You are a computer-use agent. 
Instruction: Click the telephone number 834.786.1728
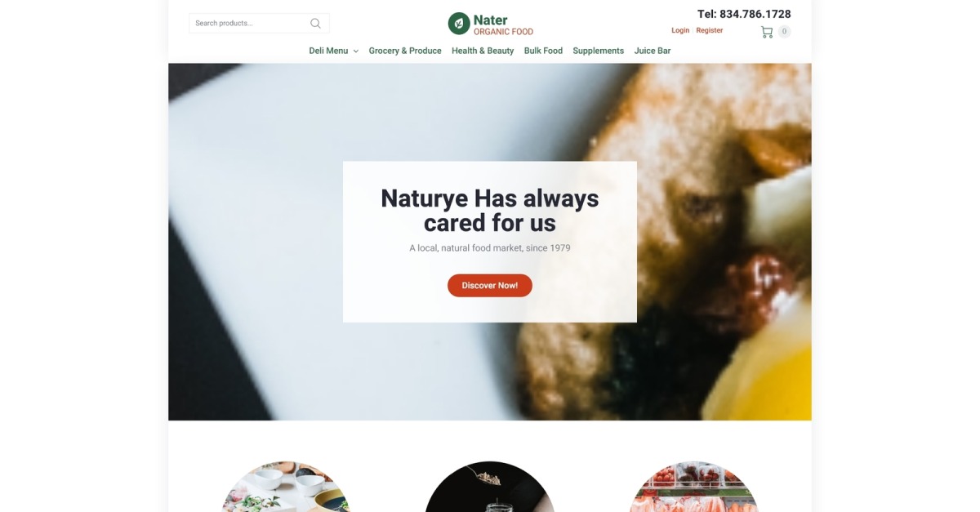[x=755, y=14]
